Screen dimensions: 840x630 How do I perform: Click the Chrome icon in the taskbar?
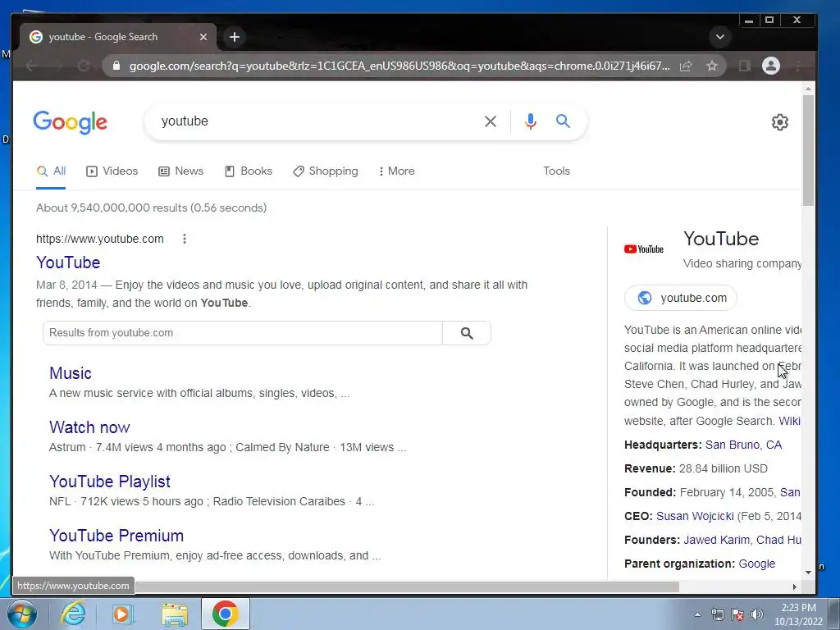pyautogui.click(x=225, y=614)
